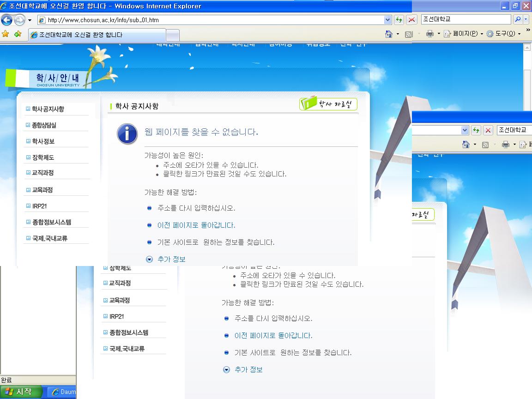The image size is (532, 399).
Task: Focus the address bar showing chosun.ac.kr URL
Action: [x=211, y=20]
